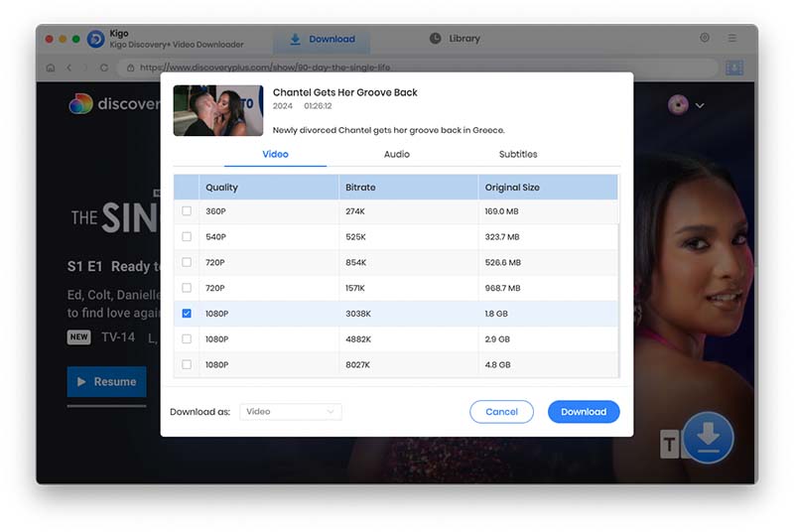
Task: Switch to the Audio tab
Action: pyautogui.click(x=396, y=155)
